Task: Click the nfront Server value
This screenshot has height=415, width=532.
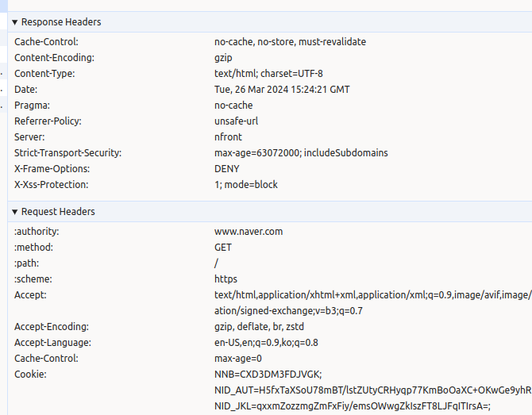Action: (228, 137)
